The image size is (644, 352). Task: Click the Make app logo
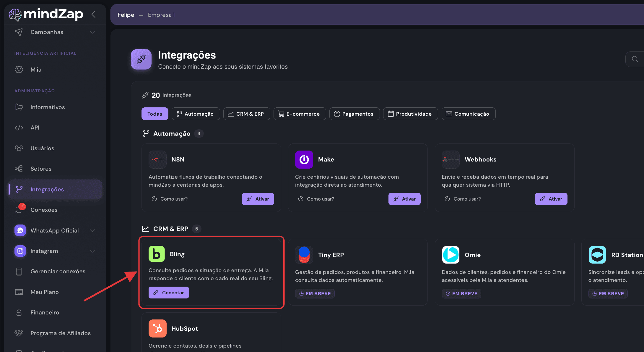[x=304, y=159]
